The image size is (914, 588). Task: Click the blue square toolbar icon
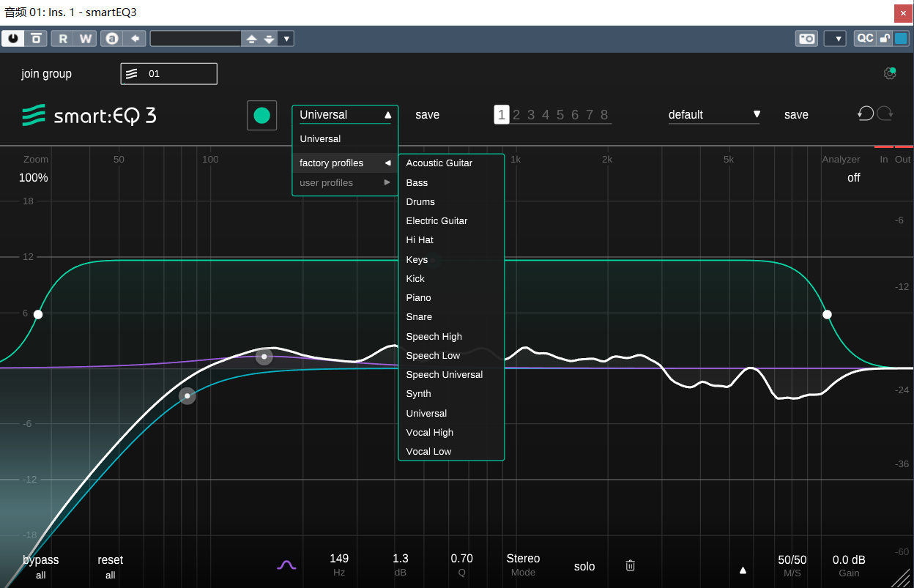(901, 39)
